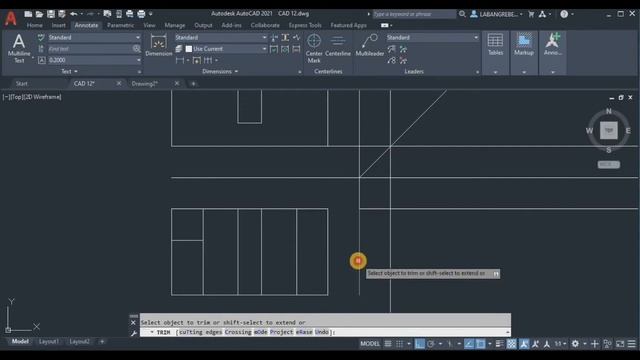The image size is (640, 360).
Task: Click the dimension layer icon
Action: point(179,49)
